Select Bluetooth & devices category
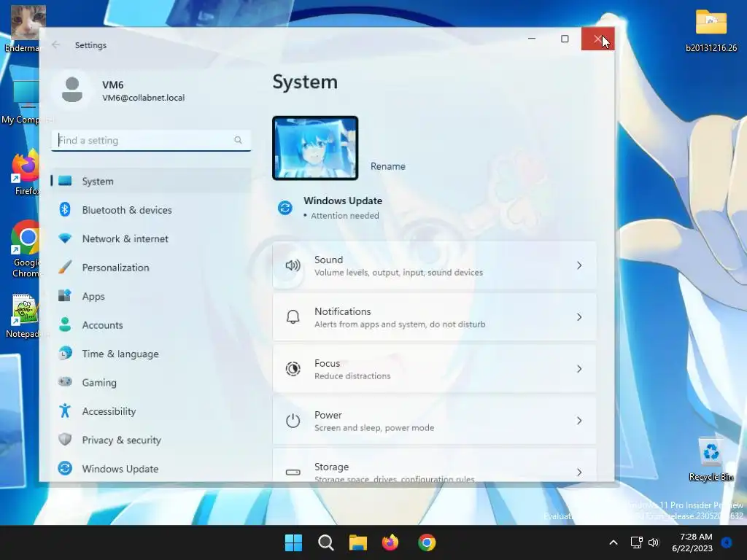This screenshot has height=560, width=747. pos(151,209)
